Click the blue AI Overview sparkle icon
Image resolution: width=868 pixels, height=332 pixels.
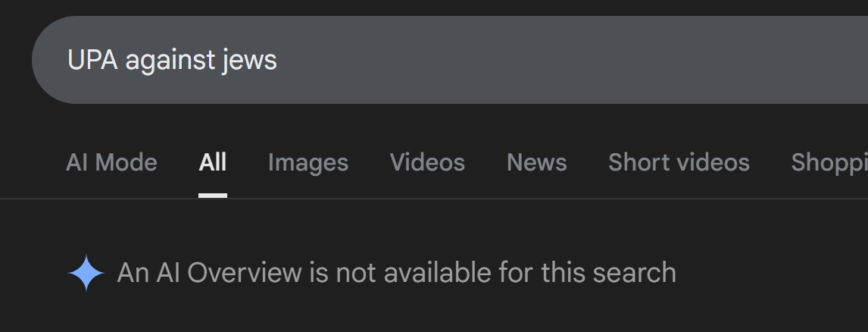[86, 273]
